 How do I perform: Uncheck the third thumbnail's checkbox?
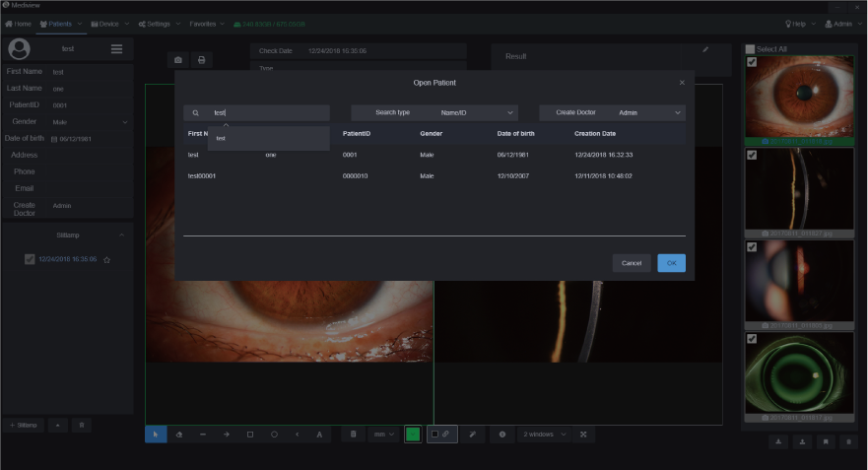point(752,247)
